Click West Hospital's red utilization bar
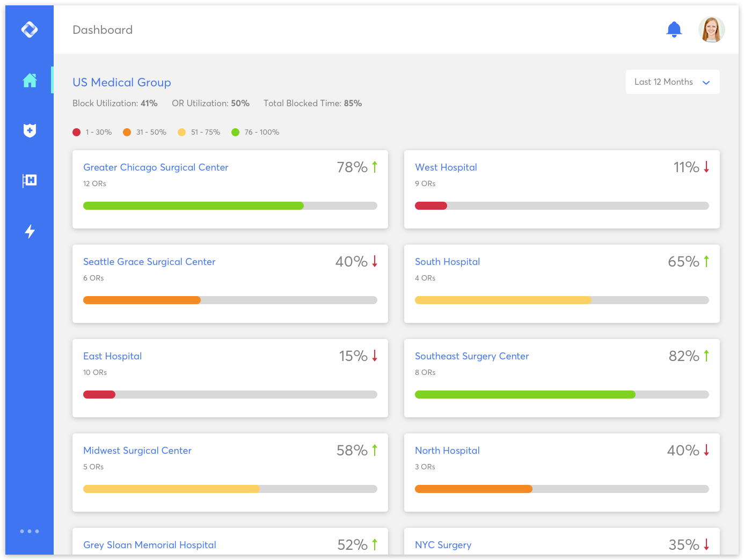The width and height of the screenshot is (744, 560). pos(431,205)
